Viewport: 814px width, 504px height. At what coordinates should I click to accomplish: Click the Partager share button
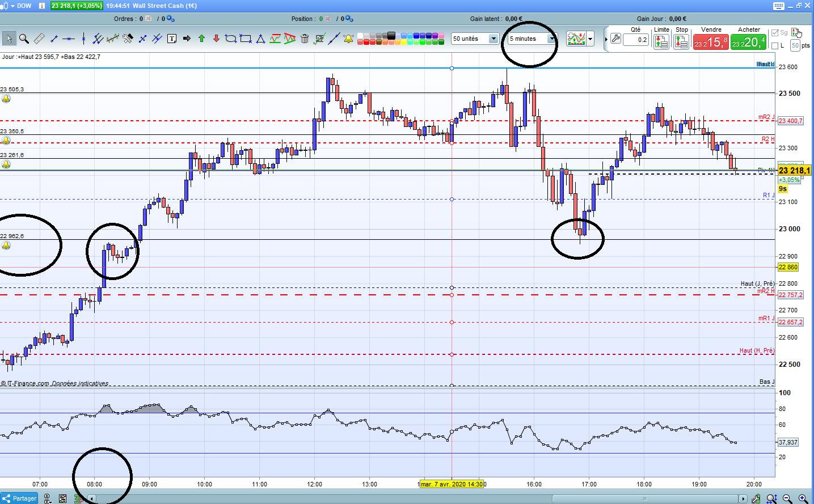(19, 498)
